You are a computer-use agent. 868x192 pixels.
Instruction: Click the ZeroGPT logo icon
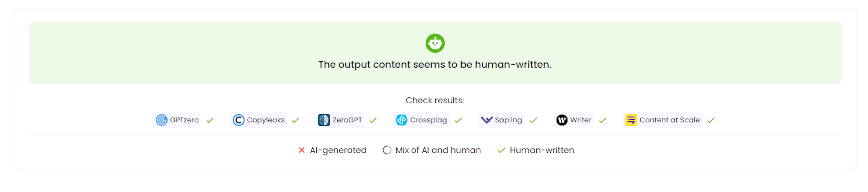(324, 120)
